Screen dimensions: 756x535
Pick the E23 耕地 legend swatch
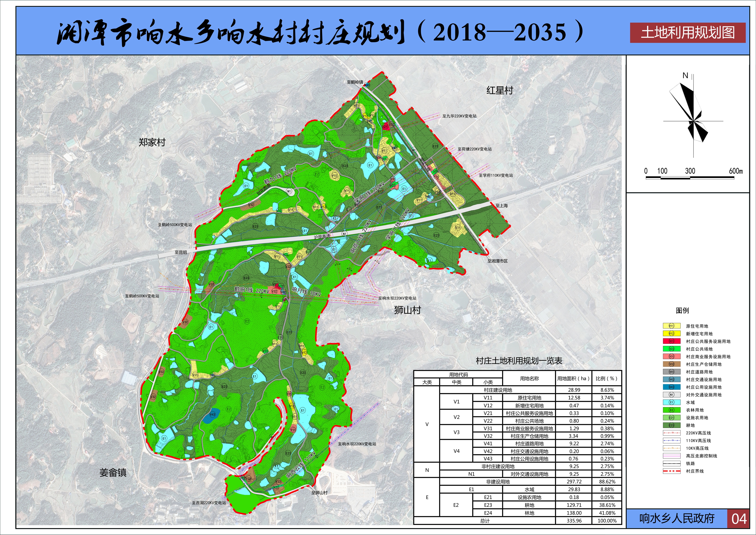point(671,425)
